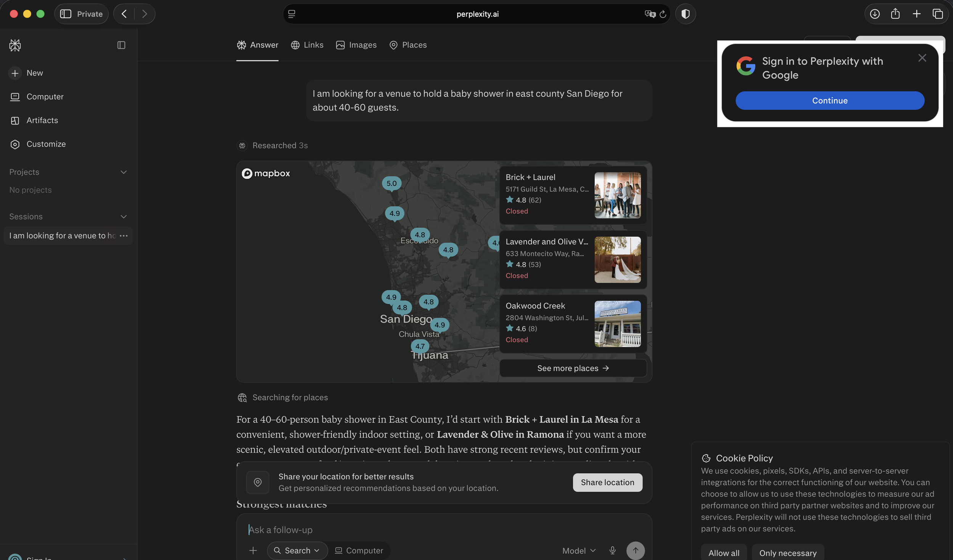
Task: View the Lavender and Olive wedding photo
Action: (x=617, y=259)
